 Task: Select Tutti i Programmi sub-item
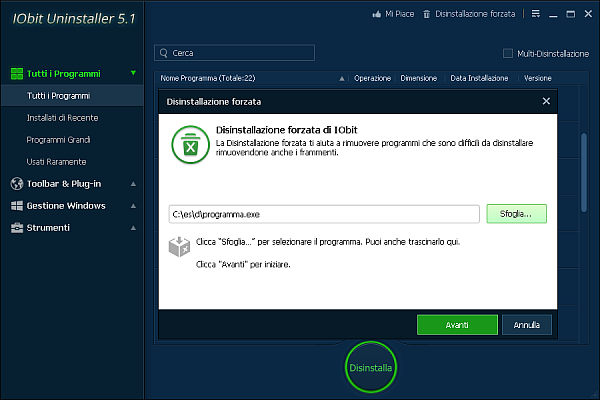point(72,96)
